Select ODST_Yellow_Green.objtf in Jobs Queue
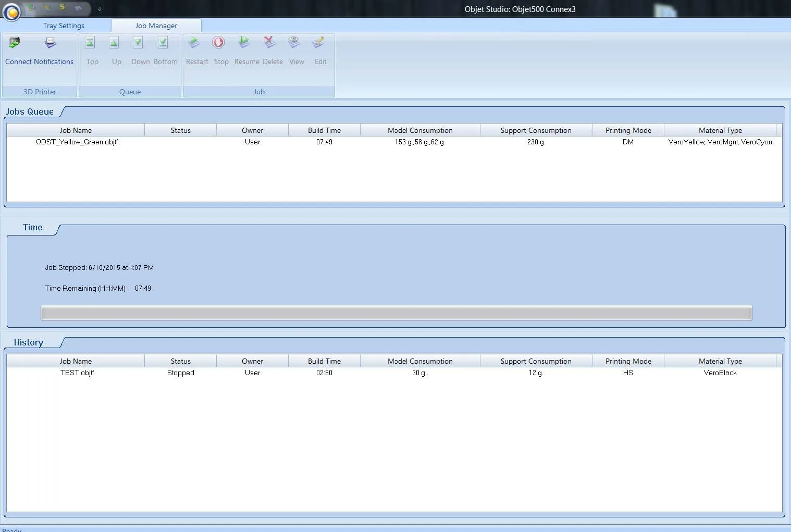Screen dimensions: 791x532 77,142
